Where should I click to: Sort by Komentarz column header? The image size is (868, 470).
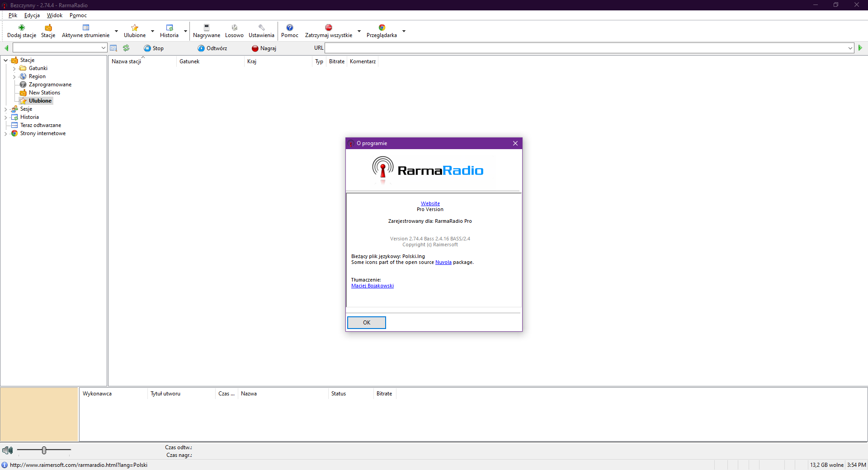click(363, 61)
